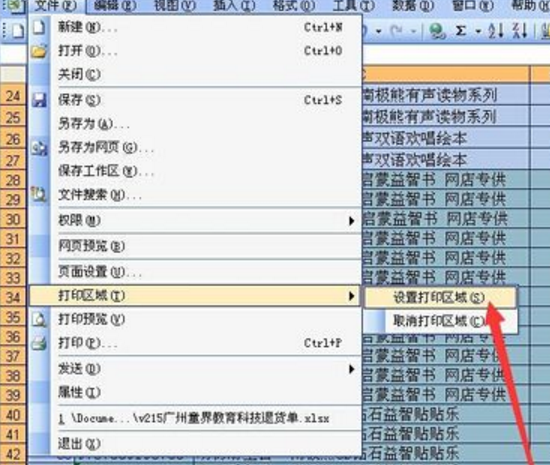Image resolution: width=550 pixels, height=465 pixels.
Task: Open the 视图 menu
Action: [x=175, y=6]
